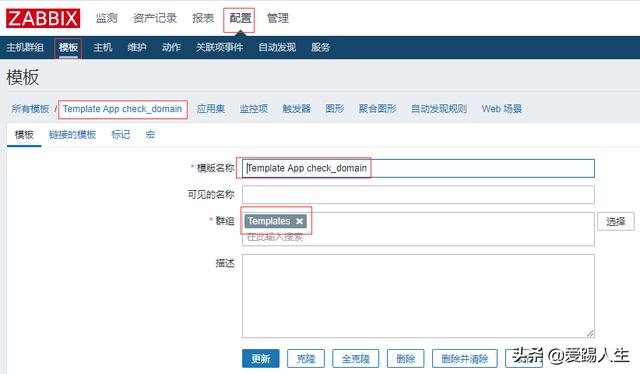Viewport: 640px width, 374px height.
Task: Open 图形 link
Action: point(335,109)
